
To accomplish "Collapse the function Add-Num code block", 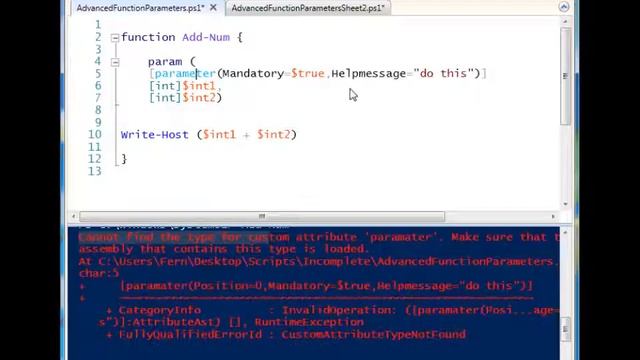I will (115, 38).
